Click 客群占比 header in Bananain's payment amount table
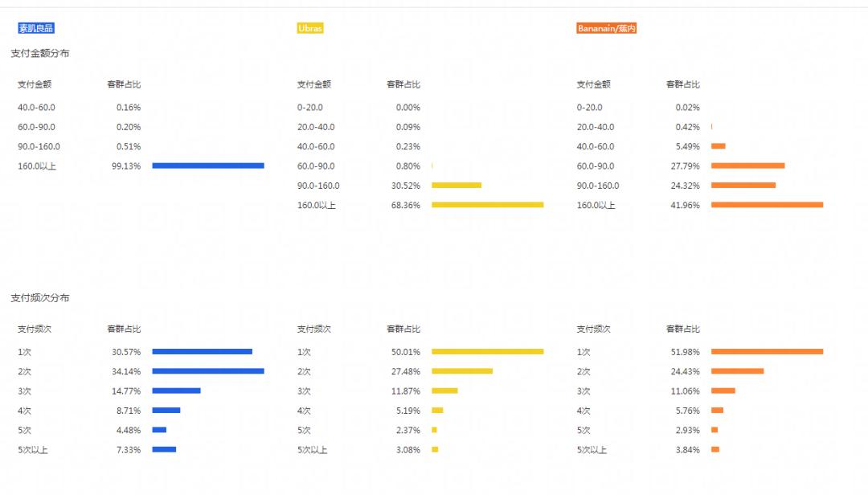The width and height of the screenshot is (868, 499). point(682,84)
